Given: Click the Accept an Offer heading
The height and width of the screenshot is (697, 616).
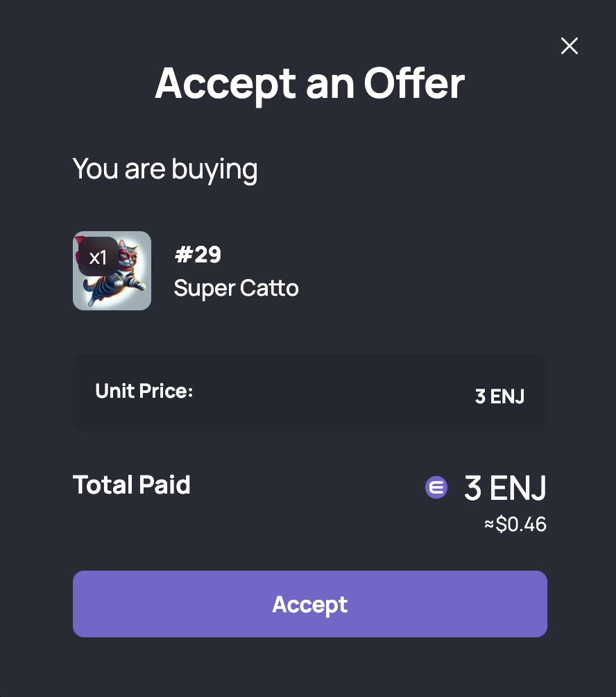Looking at the screenshot, I should 310,83.
